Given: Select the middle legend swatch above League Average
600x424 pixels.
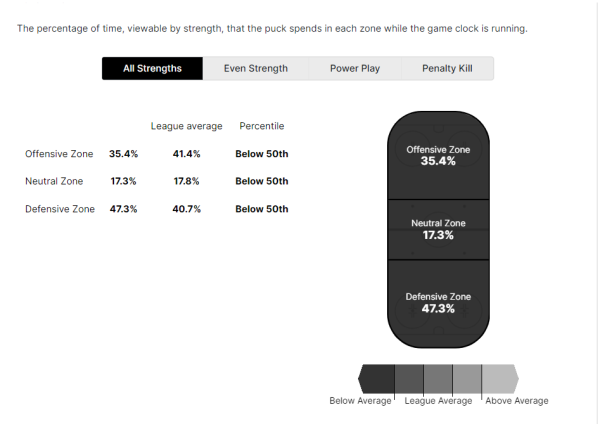Looking at the screenshot, I should pyautogui.click(x=438, y=378).
